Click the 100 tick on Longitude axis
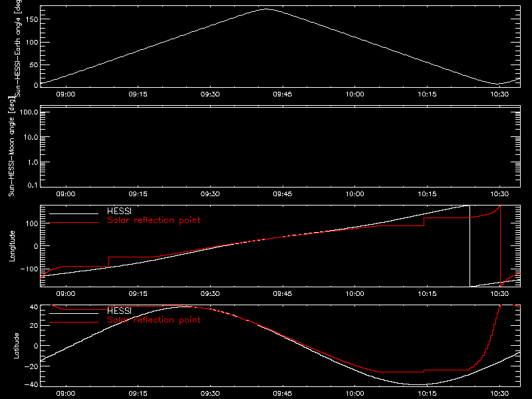The width and height of the screenshot is (532, 399). click(x=31, y=223)
